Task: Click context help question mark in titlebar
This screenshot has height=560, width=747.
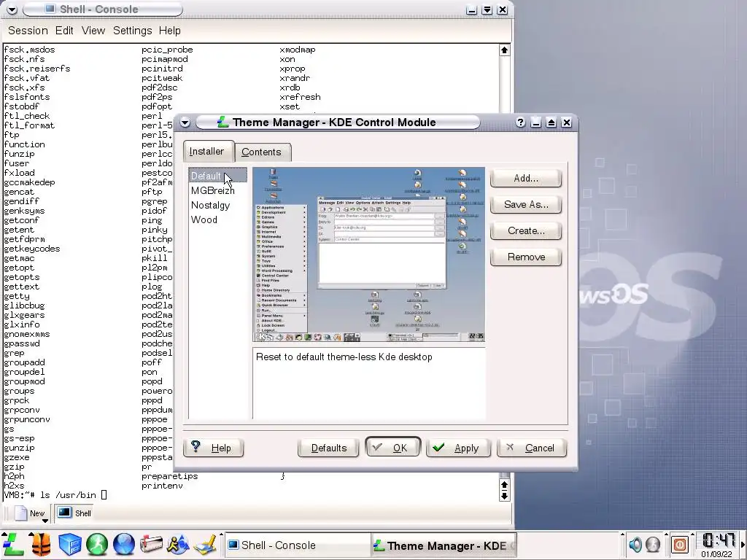Action: click(520, 122)
